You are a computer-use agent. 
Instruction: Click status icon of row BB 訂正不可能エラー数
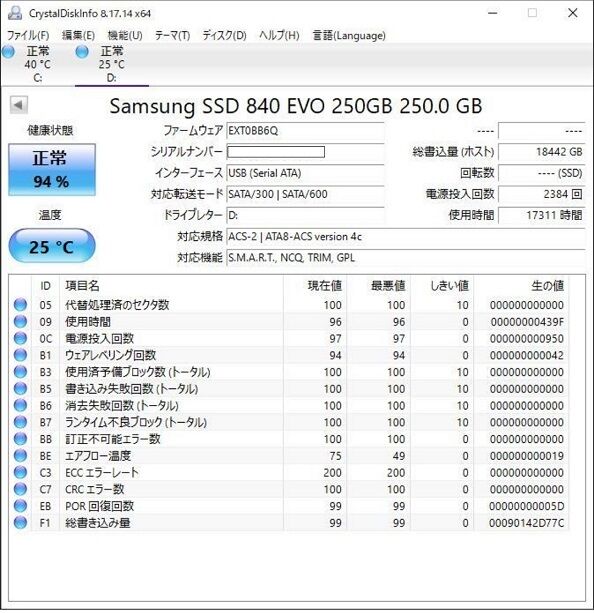[x=20, y=439]
